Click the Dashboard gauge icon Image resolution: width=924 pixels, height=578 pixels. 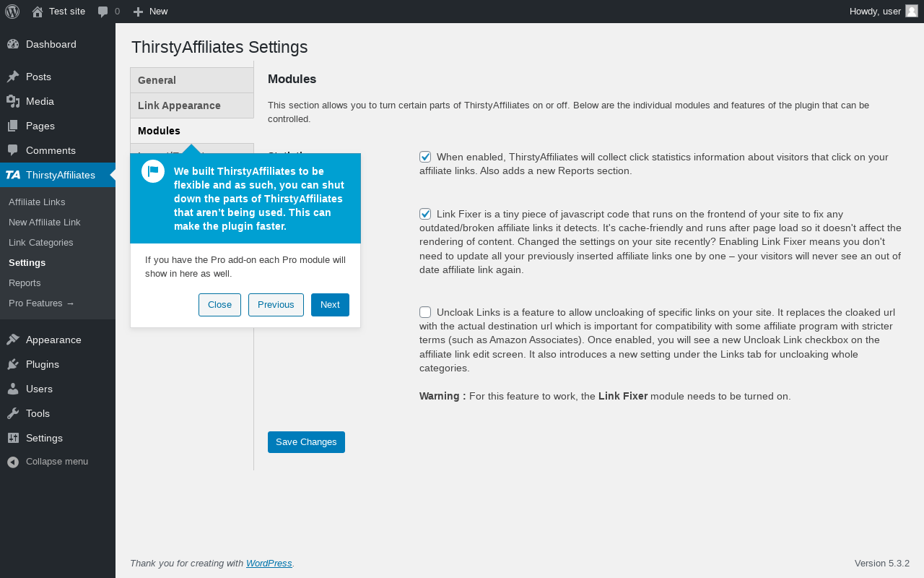13,44
